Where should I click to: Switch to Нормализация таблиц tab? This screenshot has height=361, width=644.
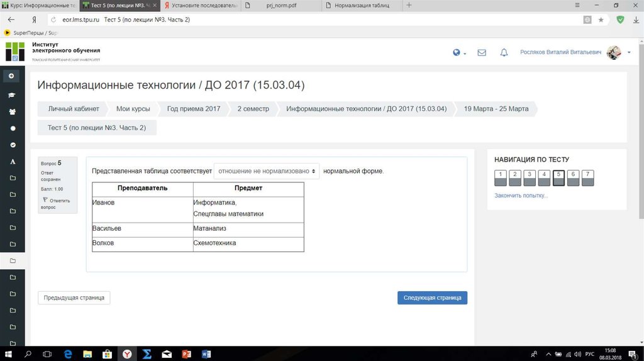pos(362,5)
